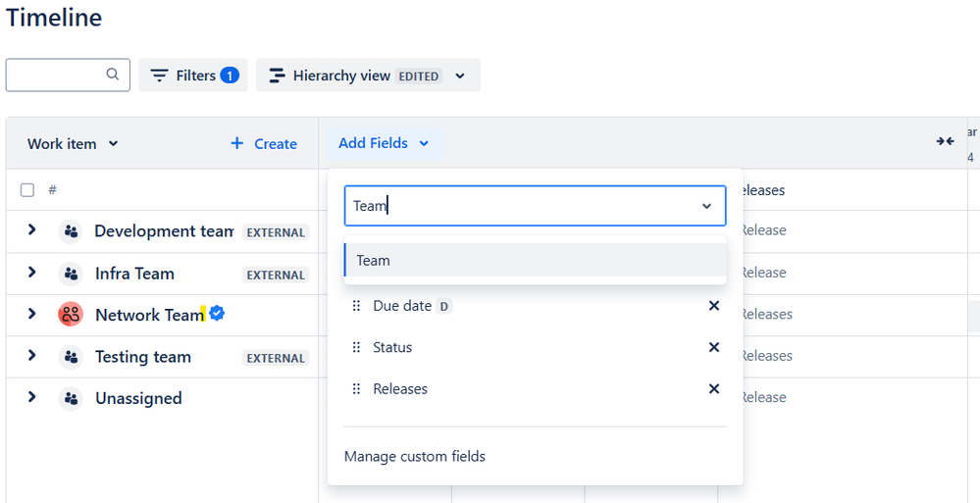Open the Add Fields dropdown

[384, 143]
